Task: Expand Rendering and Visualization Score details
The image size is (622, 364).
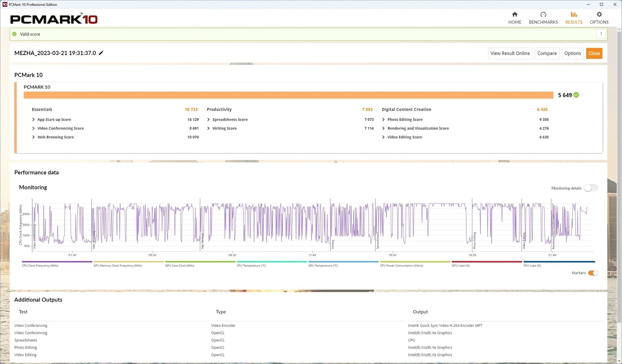Action: tap(383, 128)
